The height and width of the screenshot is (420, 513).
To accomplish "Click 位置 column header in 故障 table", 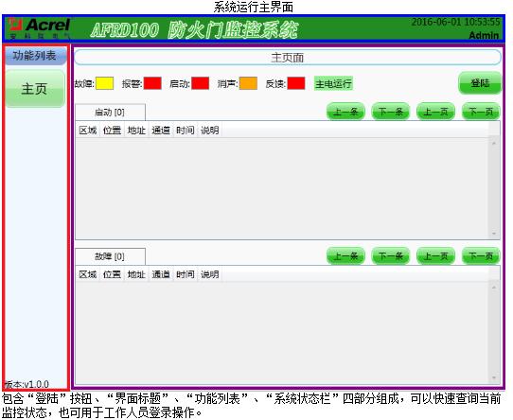I will point(113,274).
